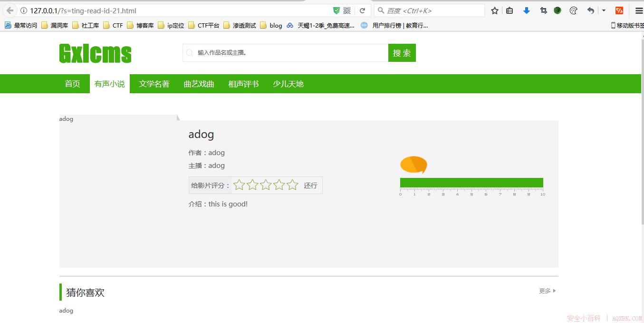Viewport: 644px width, 323px height.
Task: Open the 更多 link in 猜你喜欢
Action: pyautogui.click(x=548, y=291)
